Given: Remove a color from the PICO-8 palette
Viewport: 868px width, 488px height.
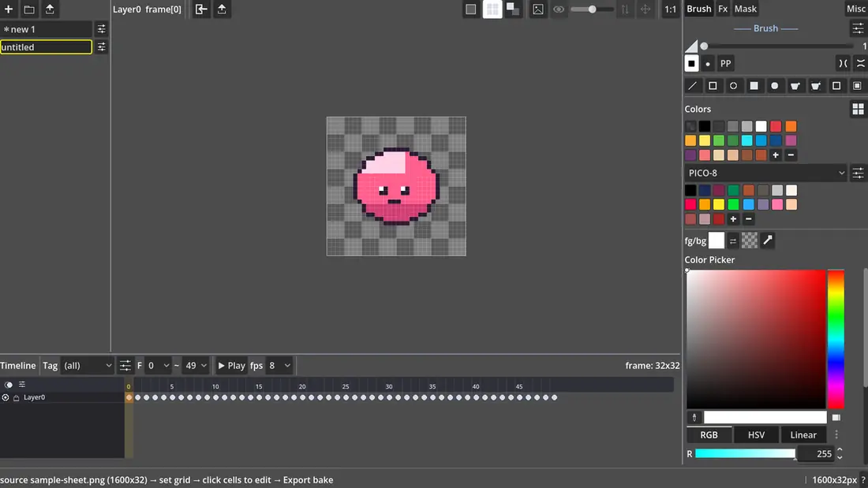Looking at the screenshot, I should pos(748,219).
